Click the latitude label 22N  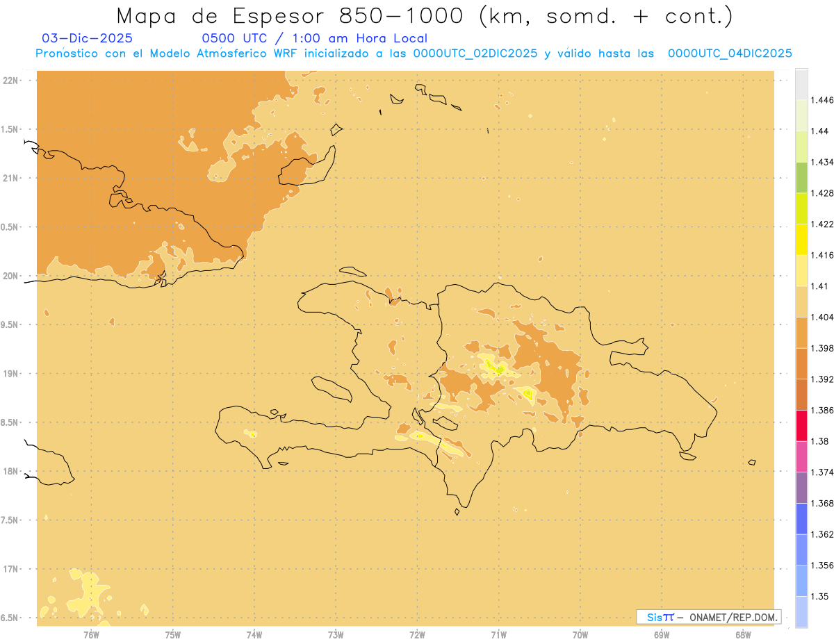coord(10,80)
